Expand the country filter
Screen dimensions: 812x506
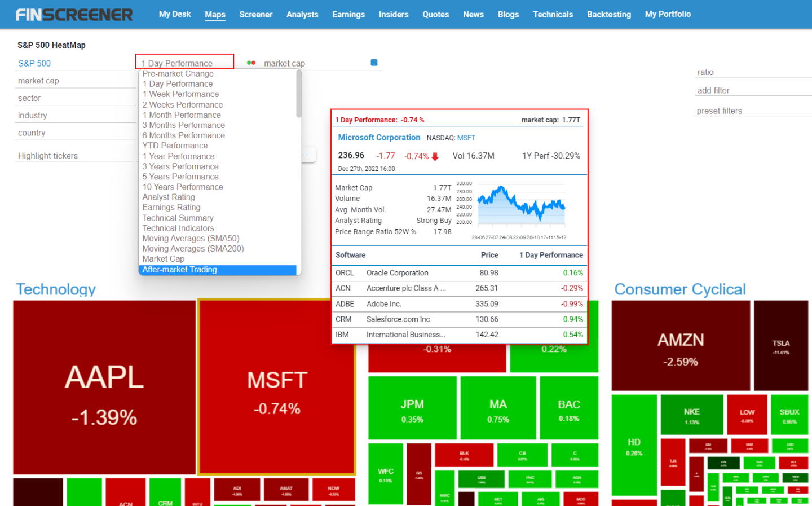(x=75, y=133)
